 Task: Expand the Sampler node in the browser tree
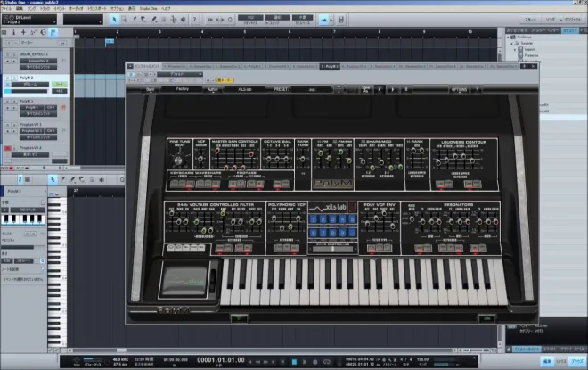tap(512, 43)
